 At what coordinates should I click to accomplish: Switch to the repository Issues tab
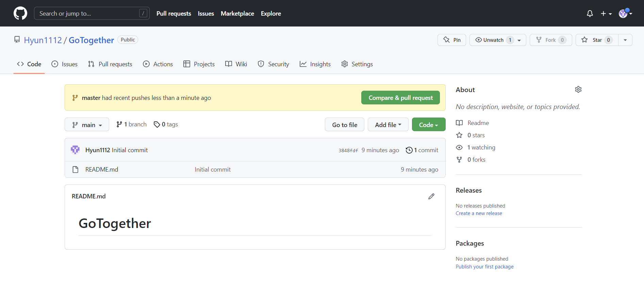64,64
